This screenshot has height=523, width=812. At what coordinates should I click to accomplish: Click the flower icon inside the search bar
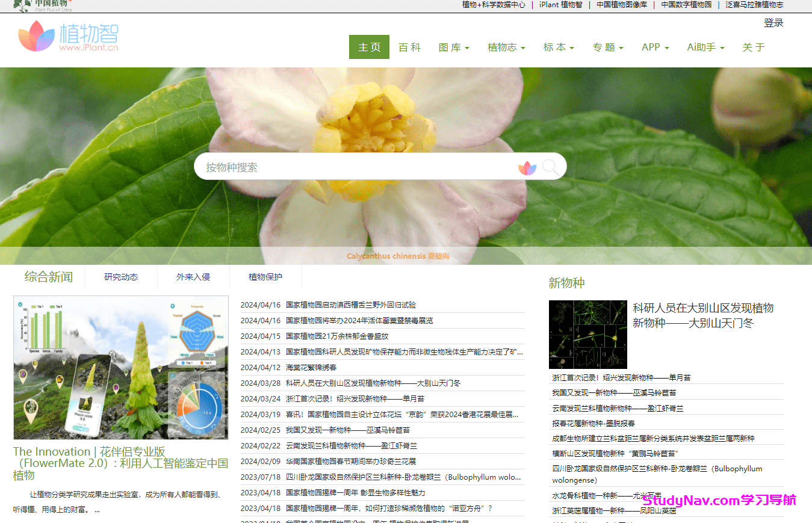[x=527, y=167]
